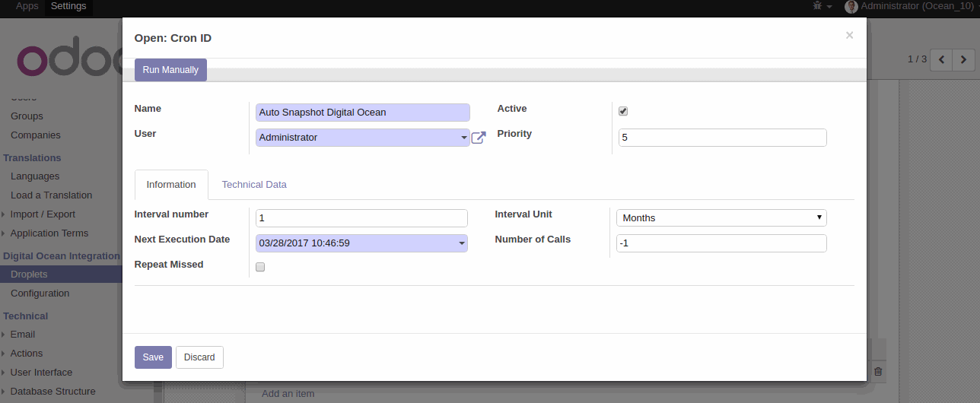Select the Information tab
The height and width of the screenshot is (403, 980).
(171, 185)
